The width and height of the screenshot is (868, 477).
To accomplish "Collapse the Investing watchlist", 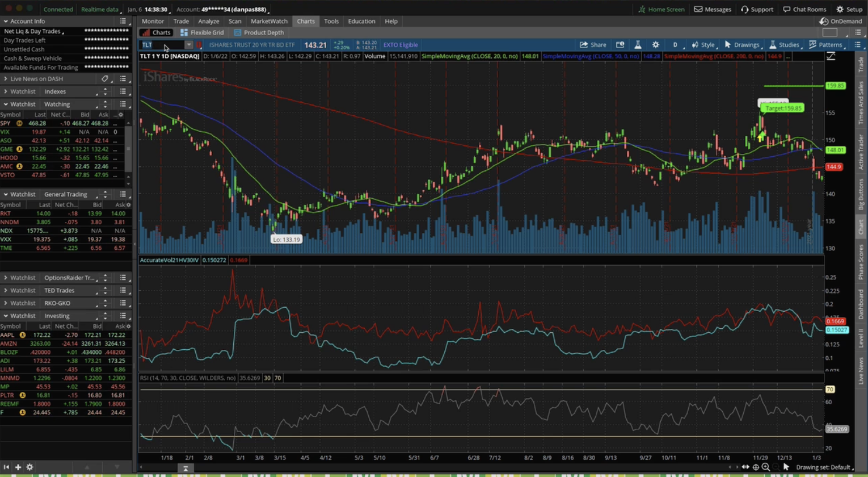I will 6,316.
